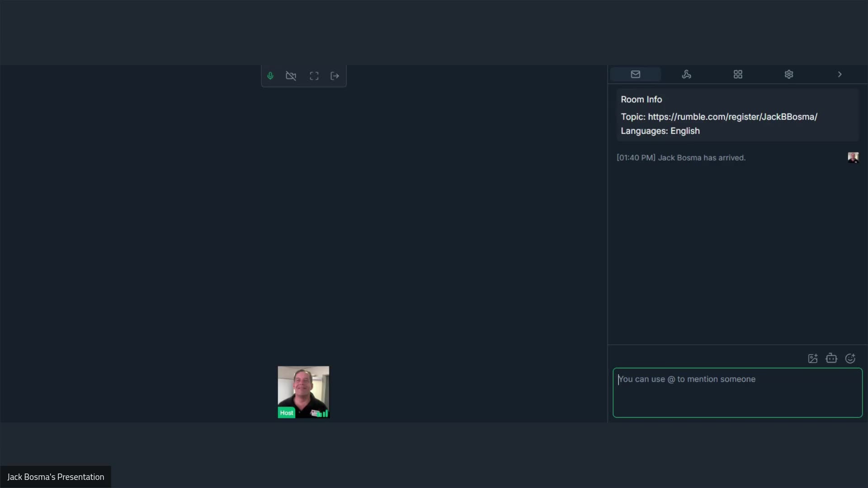Image resolution: width=868 pixels, height=488 pixels.
Task: Open the rumble.com topic link
Action: click(x=732, y=117)
